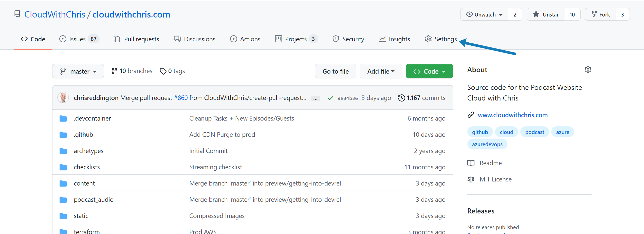Select the Pull requests icon

(x=117, y=39)
